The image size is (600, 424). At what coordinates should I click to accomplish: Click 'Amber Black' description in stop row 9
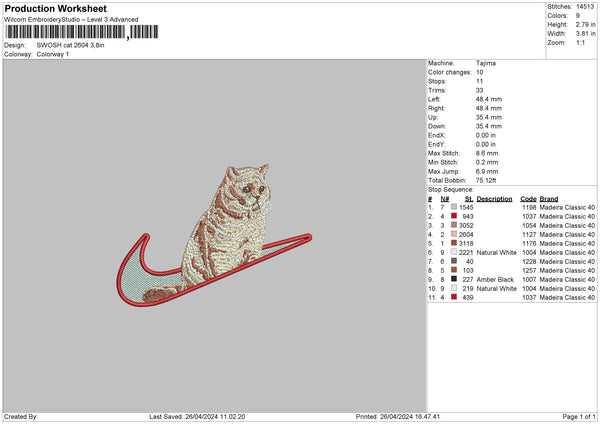tap(495, 279)
